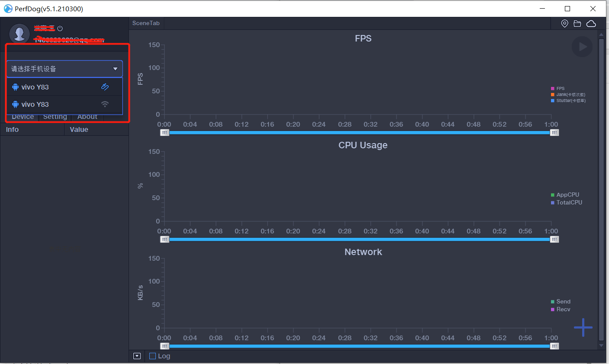The height and width of the screenshot is (364, 609).
Task: Click right handle of Network time slider
Action: coord(554,346)
